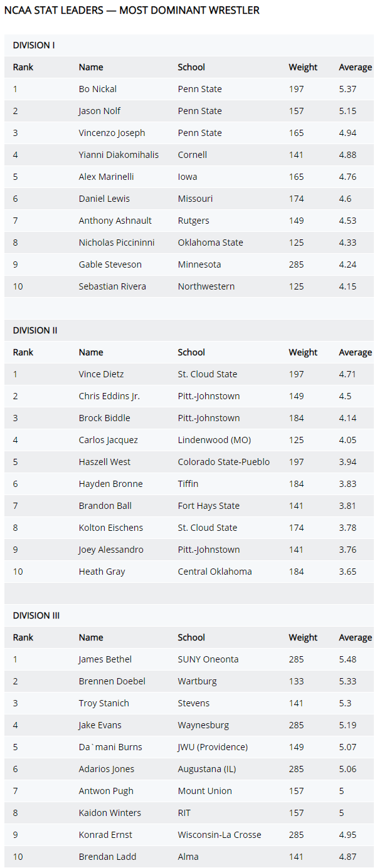The image size is (382, 868).
Task: Select Brendan Ladd in the last row
Action: coord(108,857)
